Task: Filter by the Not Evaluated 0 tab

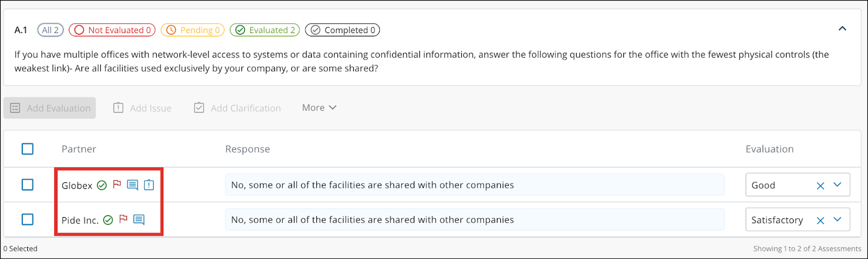Action: 112,30
